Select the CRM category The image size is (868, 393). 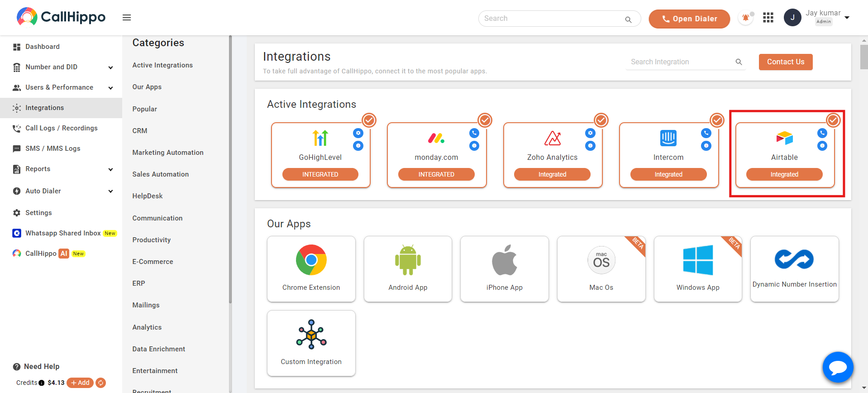pos(140,131)
